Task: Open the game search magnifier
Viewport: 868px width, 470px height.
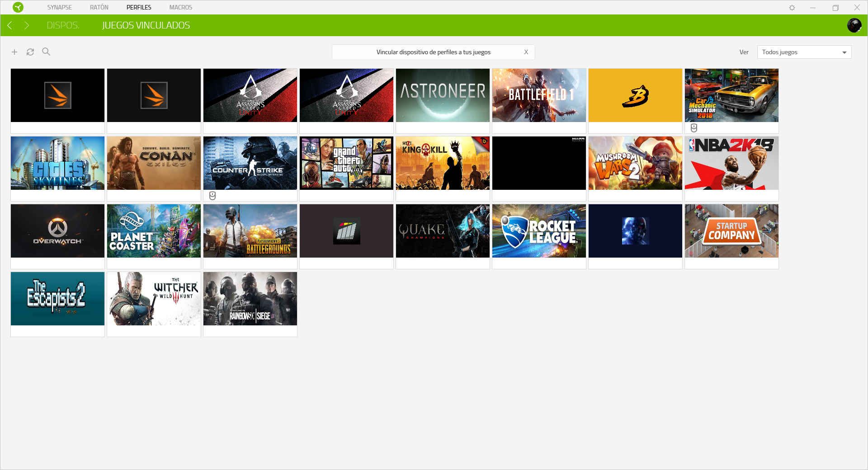Action: click(x=46, y=52)
